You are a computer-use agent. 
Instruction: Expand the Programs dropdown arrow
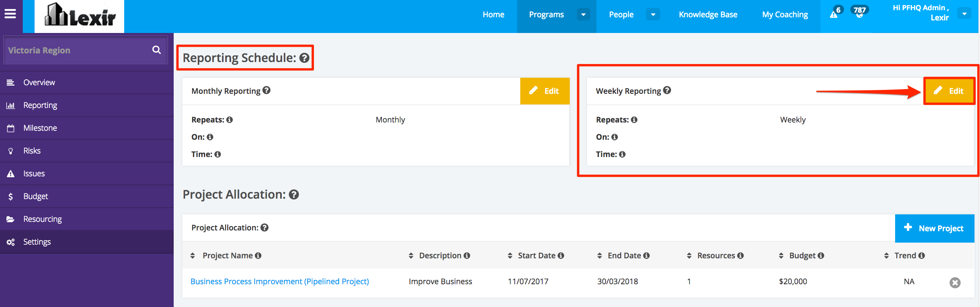(x=584, y=15)
